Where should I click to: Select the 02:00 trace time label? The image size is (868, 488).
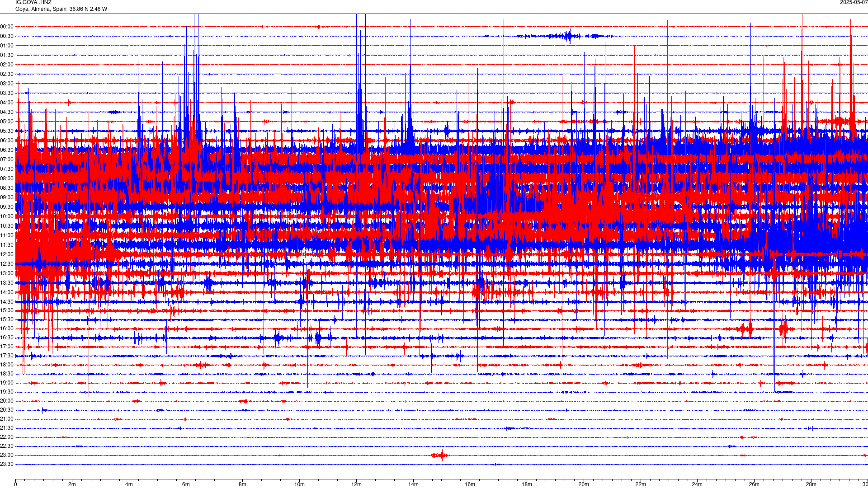pos(7,65)
